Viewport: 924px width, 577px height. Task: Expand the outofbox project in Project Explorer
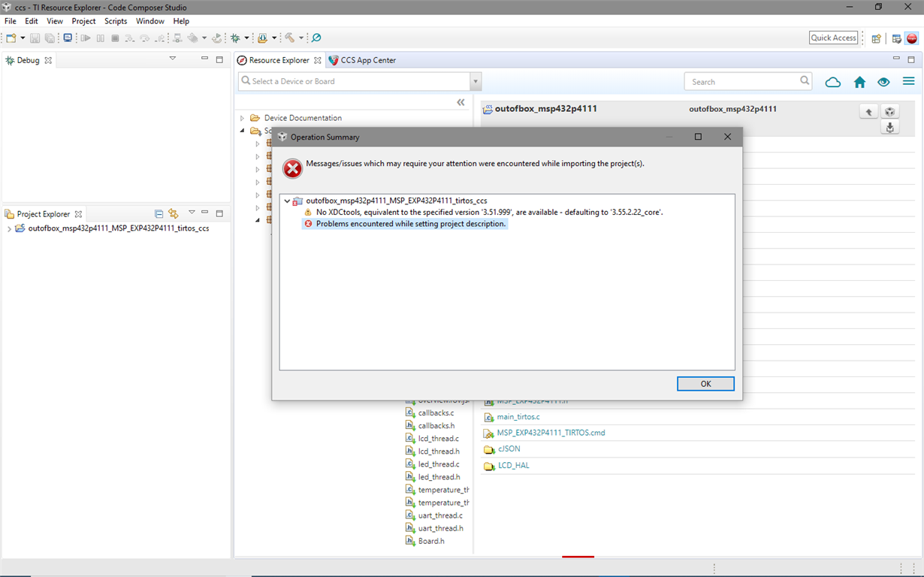(x=9, y=229)
